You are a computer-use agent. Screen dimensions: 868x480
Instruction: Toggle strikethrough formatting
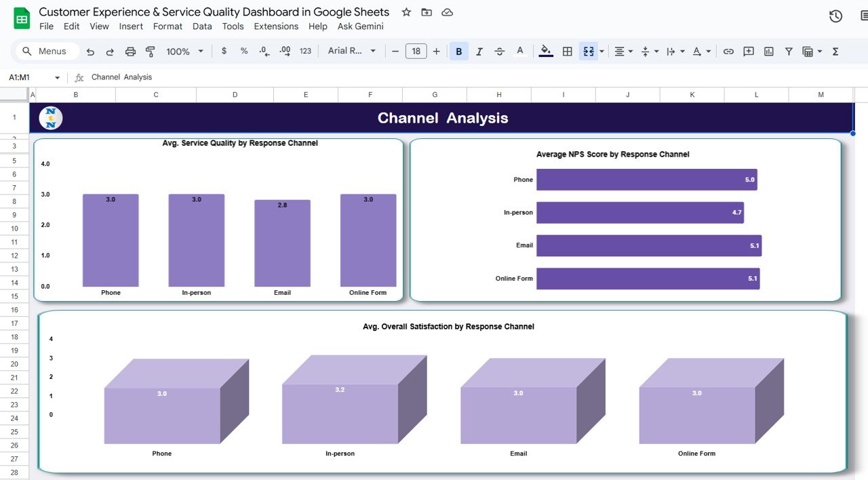click(500, 51)
